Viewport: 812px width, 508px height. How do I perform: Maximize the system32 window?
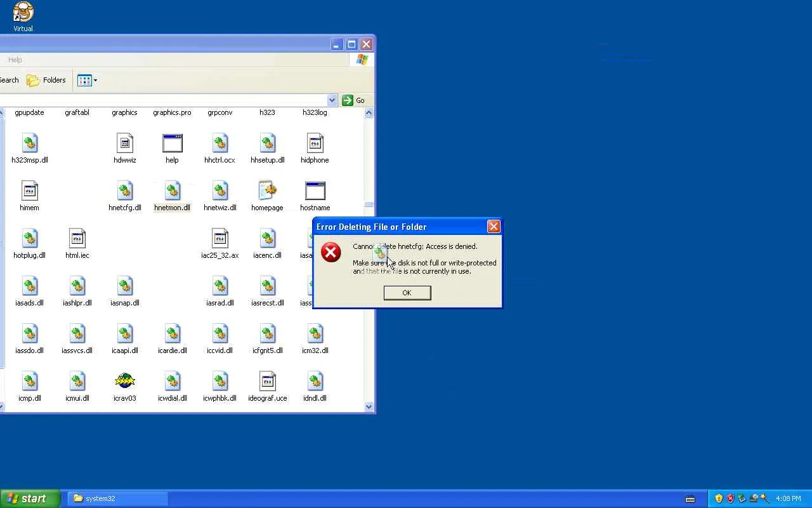[x=351, y=44]
